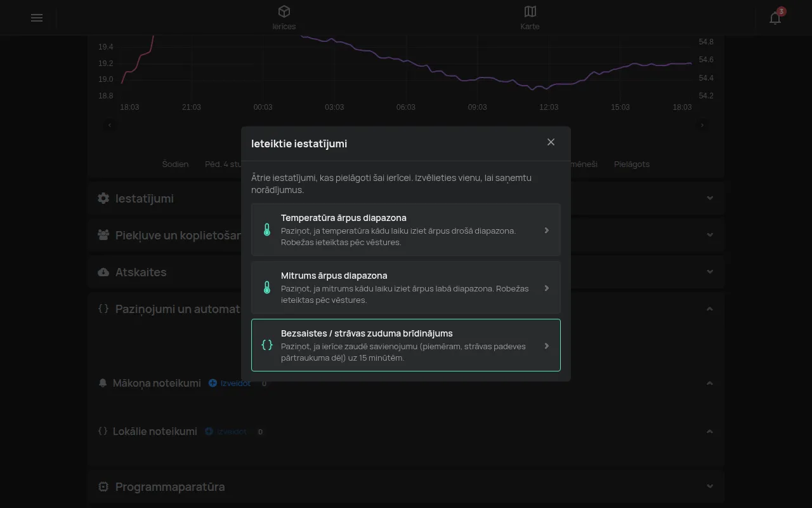Screen dimensions: 812x508
Task: Click the braces icon beside Lokālie noteikumi
Action: 103,431
